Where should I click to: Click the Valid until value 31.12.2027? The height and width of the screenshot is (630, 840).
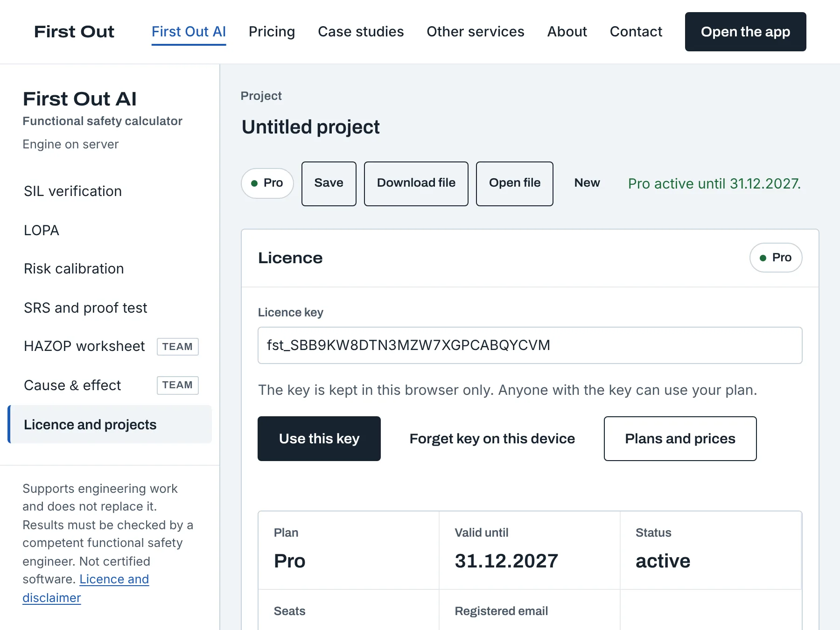(x=506, y=561)
